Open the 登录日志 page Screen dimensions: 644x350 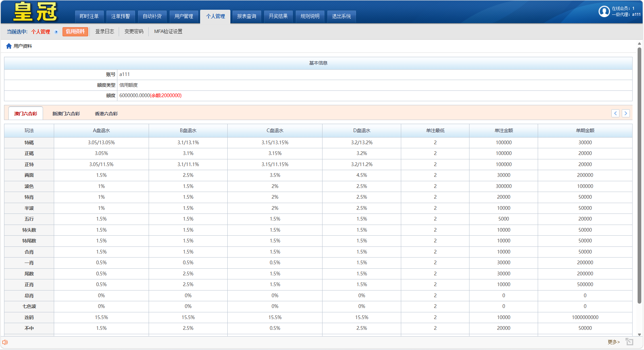coord(105,32)
